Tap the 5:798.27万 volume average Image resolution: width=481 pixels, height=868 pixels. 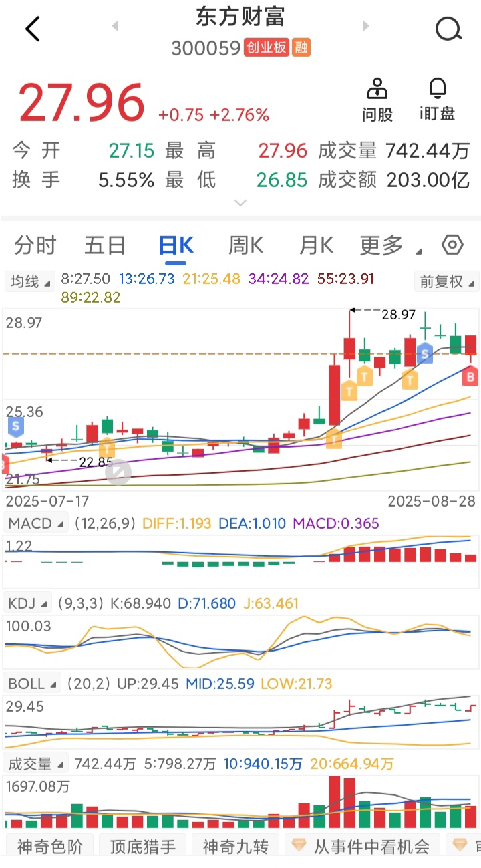pyautogui.click(x=179, y=764)
